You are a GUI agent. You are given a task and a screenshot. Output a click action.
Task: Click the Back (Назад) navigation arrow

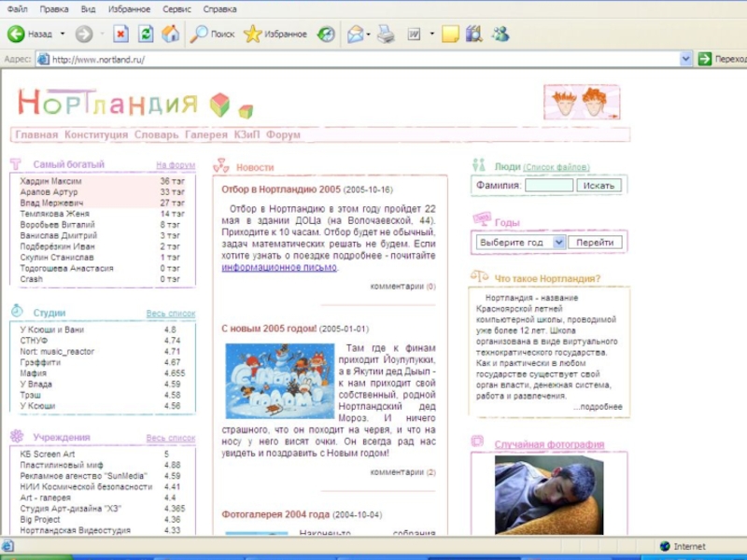[x=17, y=35]
